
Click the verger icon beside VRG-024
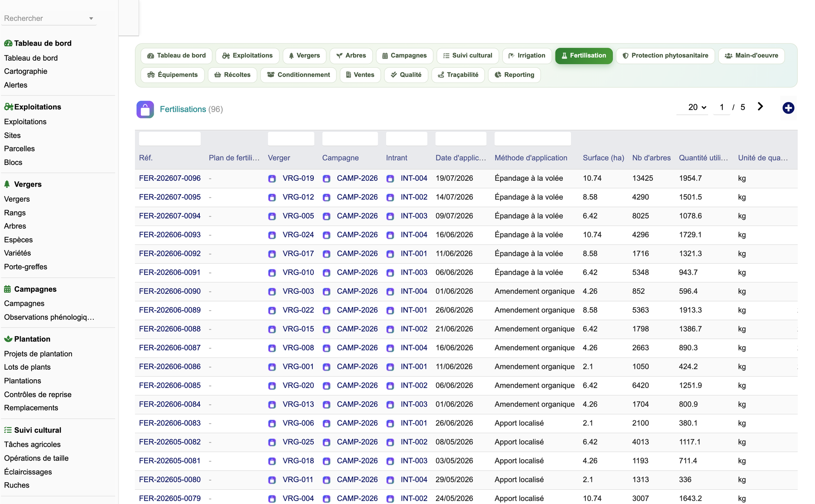coord(272,235)
